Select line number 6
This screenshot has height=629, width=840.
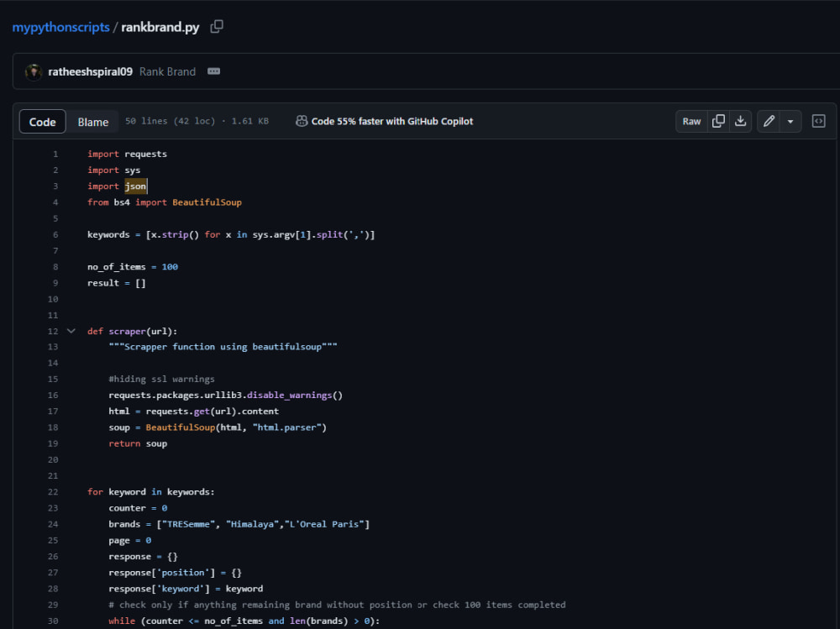coord(55,234)
